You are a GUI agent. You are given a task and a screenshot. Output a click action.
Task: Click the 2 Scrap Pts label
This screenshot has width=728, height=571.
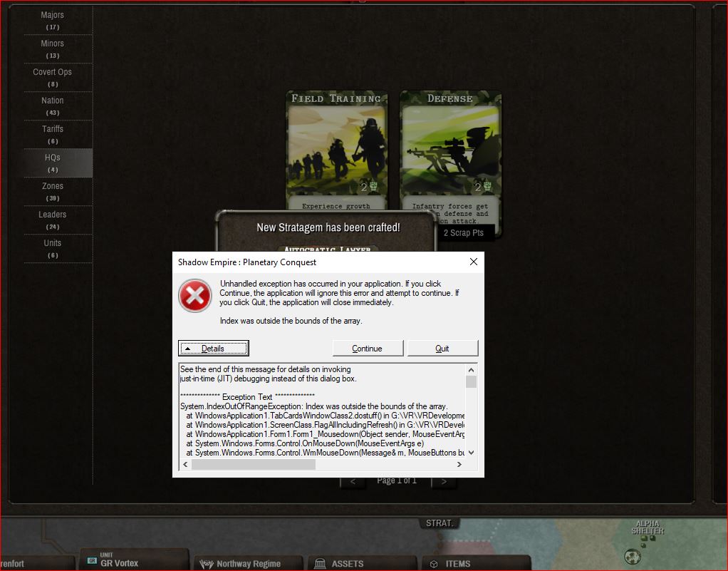click(x=463, y=233)
